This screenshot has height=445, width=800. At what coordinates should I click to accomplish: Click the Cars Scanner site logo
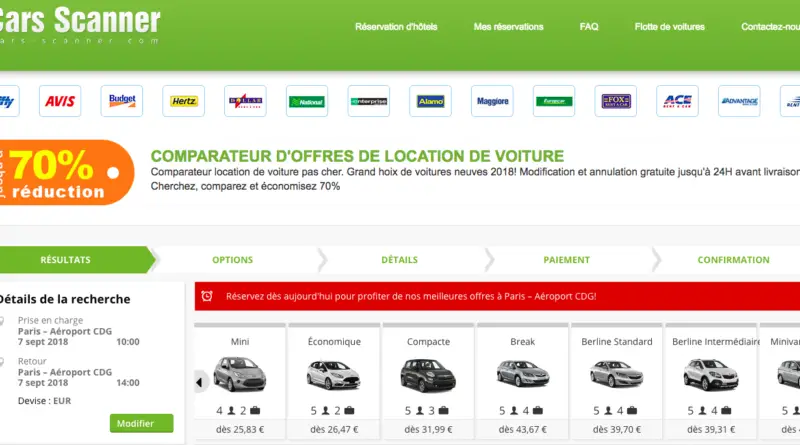coord(80,24)
